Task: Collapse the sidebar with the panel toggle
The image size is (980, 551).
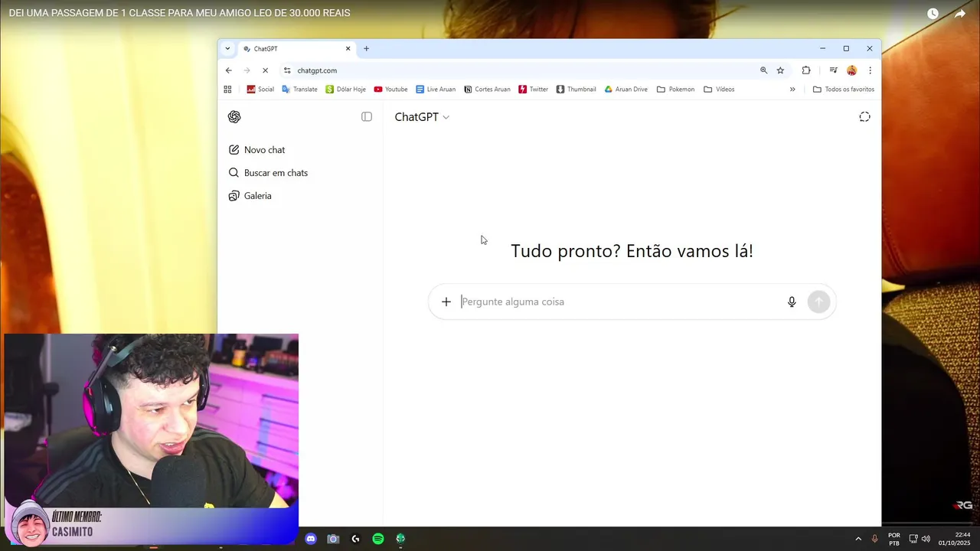Action: [x=367, y=117]
